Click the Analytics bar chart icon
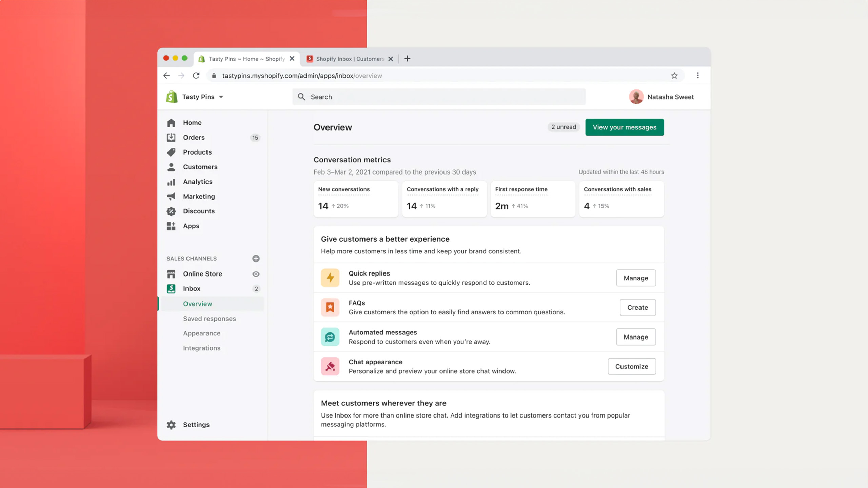868x488 pixels. pos(171,182)
